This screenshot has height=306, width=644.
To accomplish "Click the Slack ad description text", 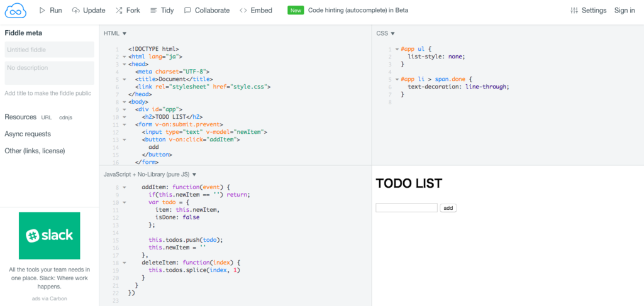I will click(49, 278).
